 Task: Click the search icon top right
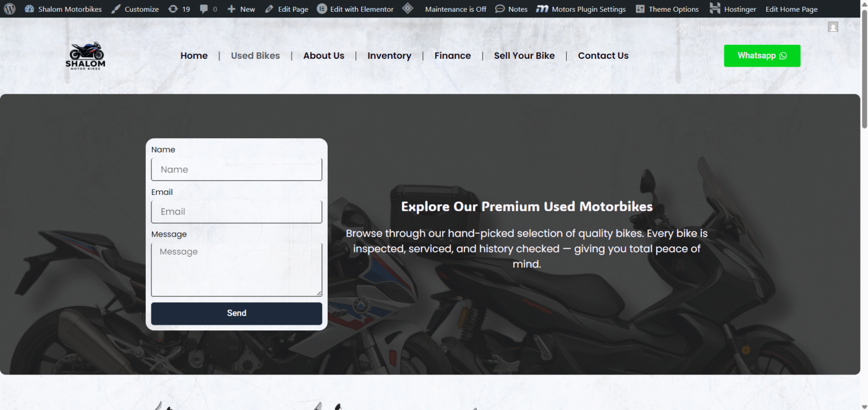pos(852,27)
